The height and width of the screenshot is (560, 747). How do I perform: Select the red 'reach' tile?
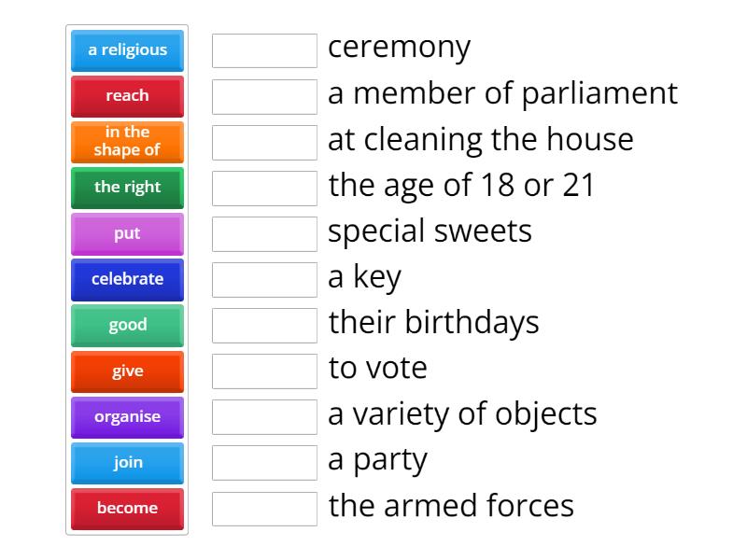click(127, 96)
